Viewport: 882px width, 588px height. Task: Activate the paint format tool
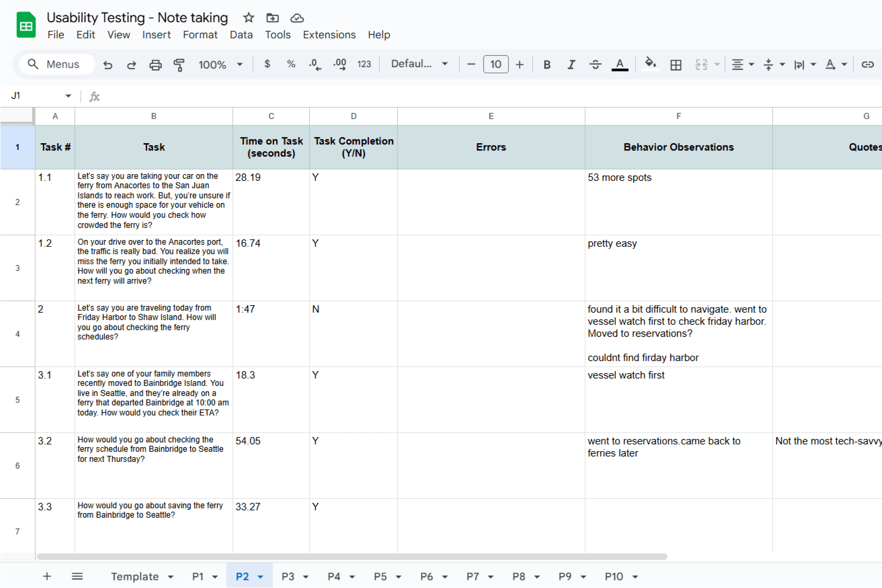pyautogui.click(x=179, y=64)
